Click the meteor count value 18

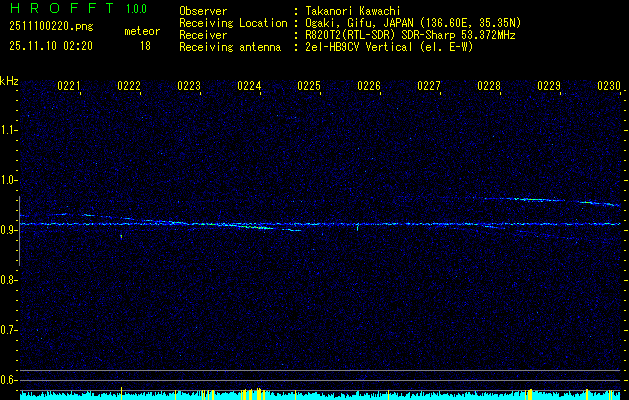pyautogui.click(x=145, y=46)
